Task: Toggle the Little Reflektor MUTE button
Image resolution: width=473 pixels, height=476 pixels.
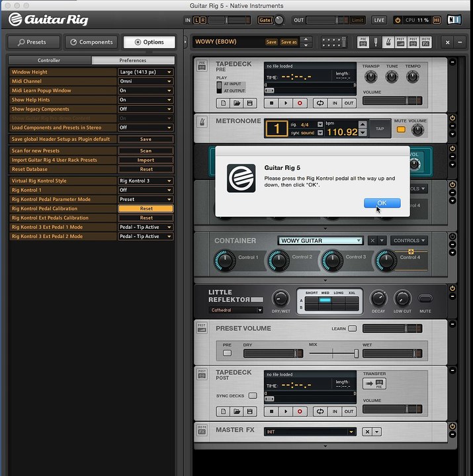Action: click(425, 298)
